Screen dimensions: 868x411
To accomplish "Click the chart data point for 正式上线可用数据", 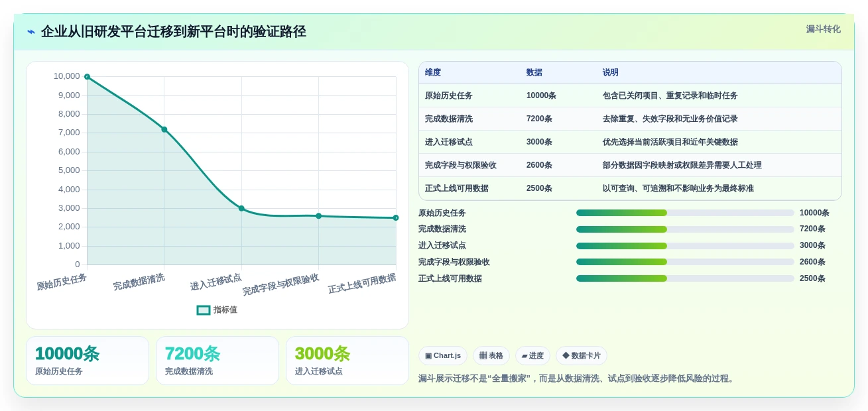I will click(396, 217).
